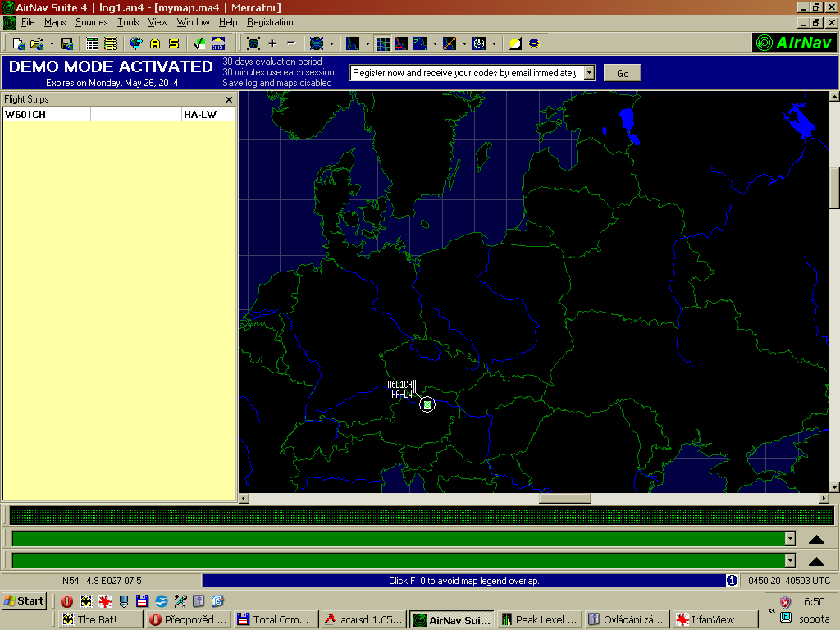
Task: Click the up triangle beside first green bar
Action: (816, 539)
